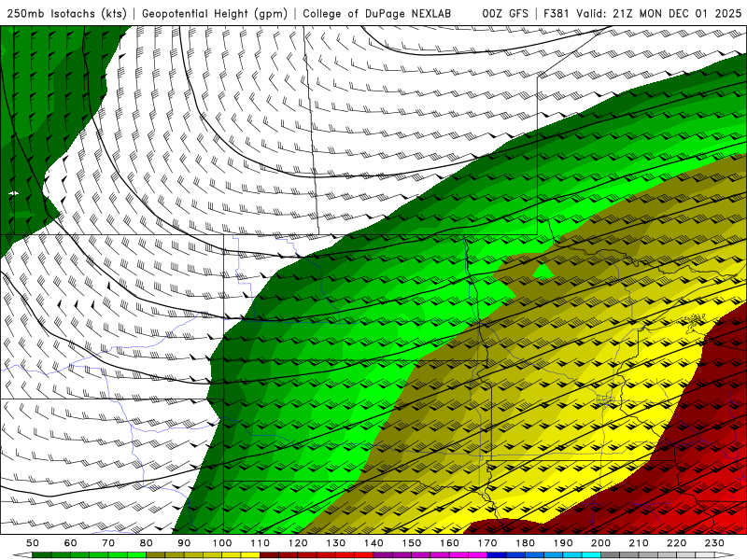This screenshot has height=560, width=747.
Task: Click the dark purple swatch right of 140
Action: tap(383, 555)
